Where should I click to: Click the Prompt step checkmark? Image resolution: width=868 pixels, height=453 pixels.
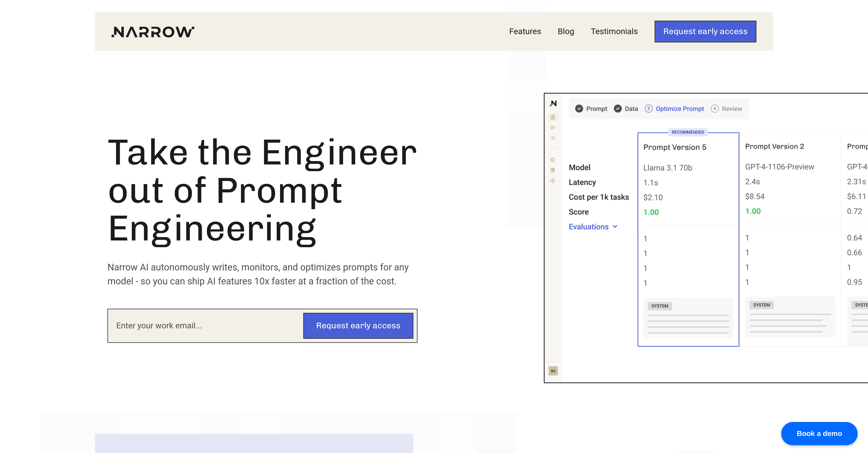[579, 109]
